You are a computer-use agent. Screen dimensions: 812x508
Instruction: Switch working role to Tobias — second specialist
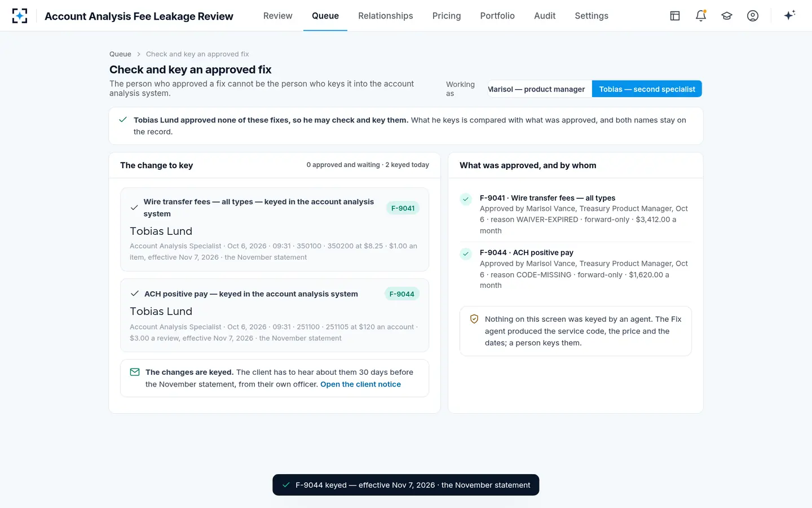pos(647,89)
